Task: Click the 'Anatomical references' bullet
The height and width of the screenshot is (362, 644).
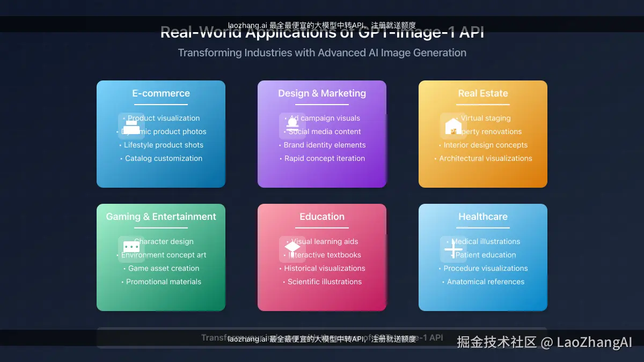Action: 483,282
